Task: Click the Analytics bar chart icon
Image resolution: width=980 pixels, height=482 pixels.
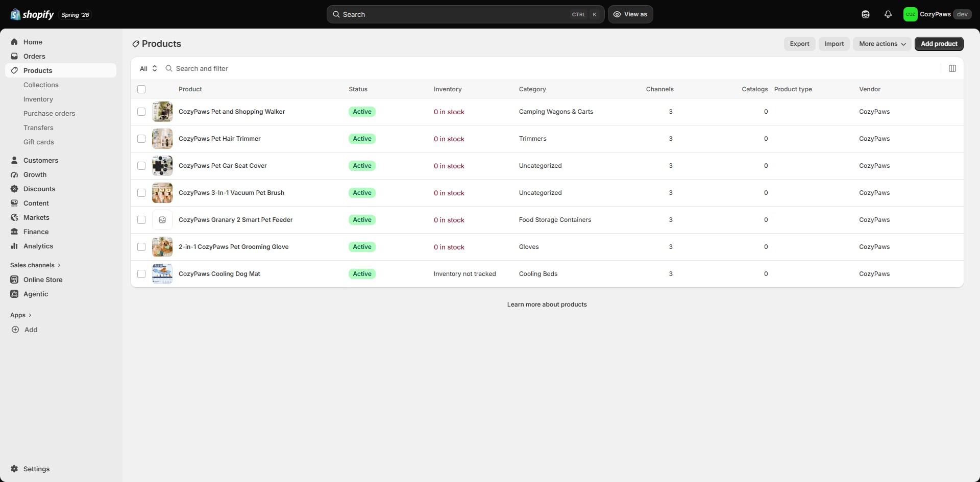Action: pyautogui.click(x=14, y=246)
